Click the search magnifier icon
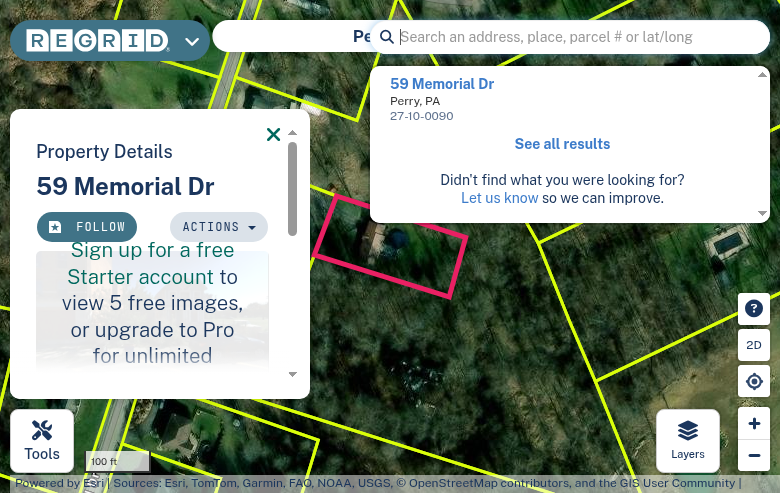 387,37
